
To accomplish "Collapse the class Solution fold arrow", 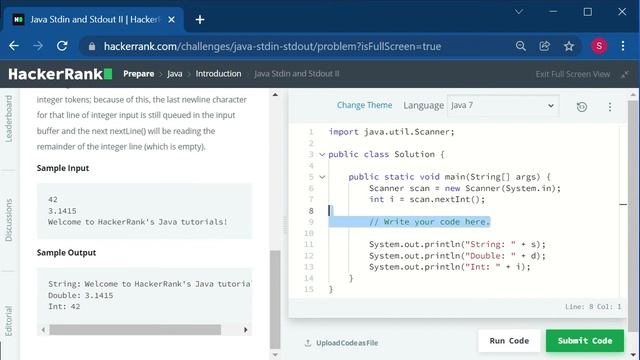I will [x=322, y=154].
